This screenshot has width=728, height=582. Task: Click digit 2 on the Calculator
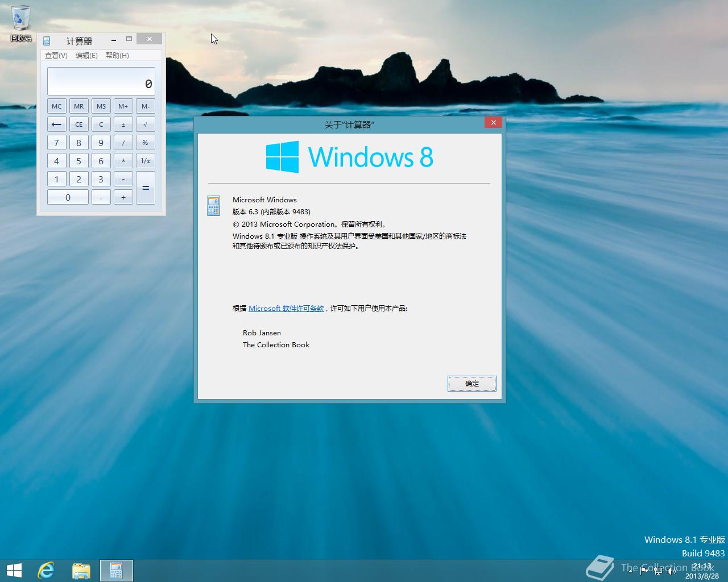(x=79, y=179)
